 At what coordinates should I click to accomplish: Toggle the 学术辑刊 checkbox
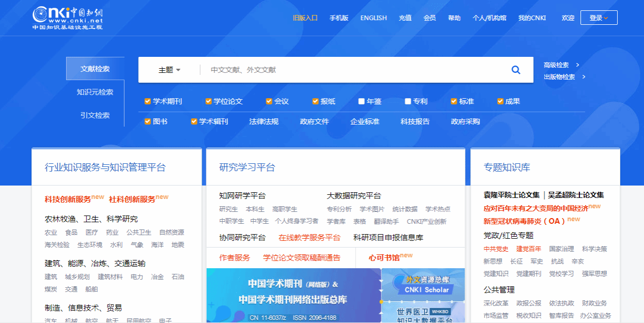pos(194,121)
